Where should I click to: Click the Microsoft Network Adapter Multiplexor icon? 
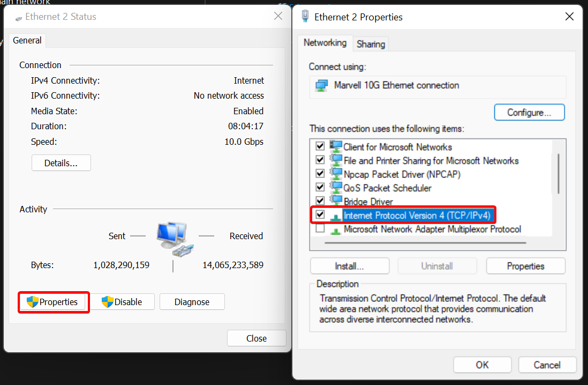[x=336, y=229]
